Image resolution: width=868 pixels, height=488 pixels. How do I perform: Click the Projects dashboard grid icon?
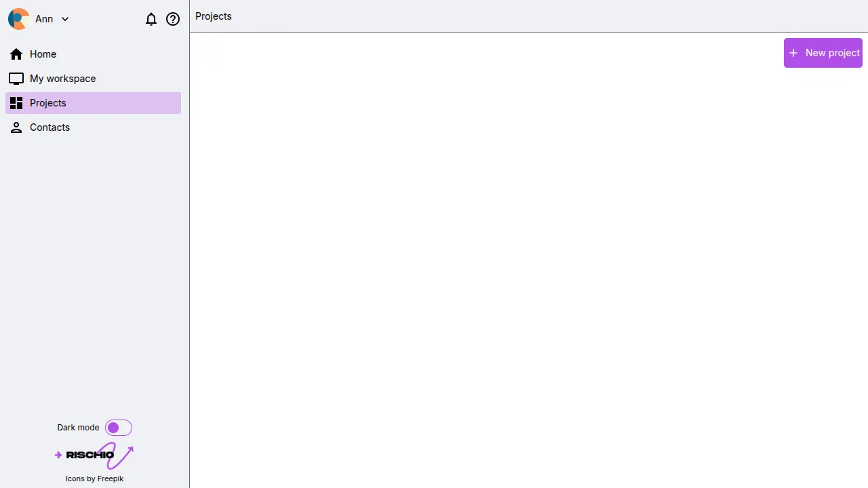pos(16,103)
